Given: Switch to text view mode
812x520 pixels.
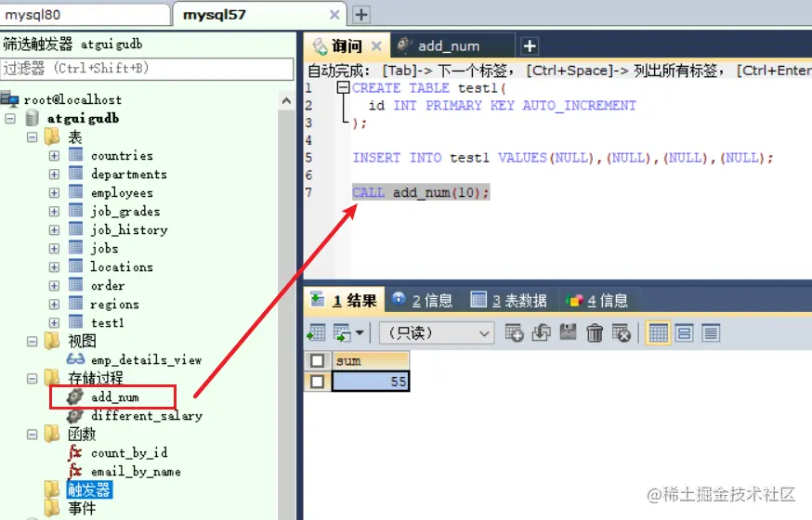Looking at the screenshot, I should pos(711,332).
